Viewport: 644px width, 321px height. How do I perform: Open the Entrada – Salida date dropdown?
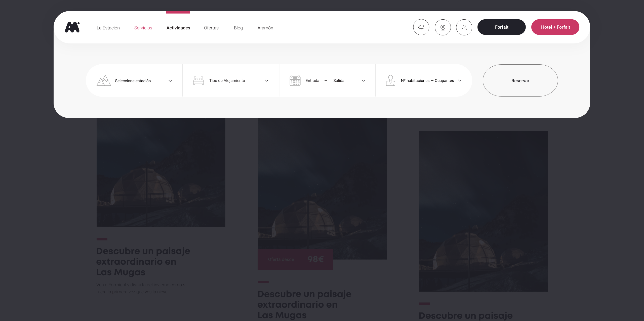(363, 80)
